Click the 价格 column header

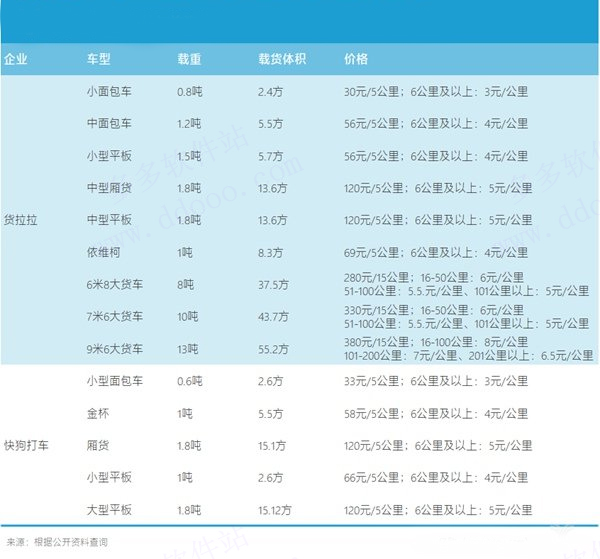point(356,59)
